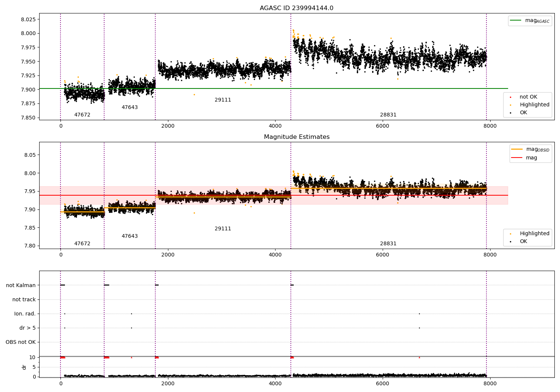Click the 'Ion. rad.' axis label
The height and width of the screenshot is (392, 560).
point(25,314)
